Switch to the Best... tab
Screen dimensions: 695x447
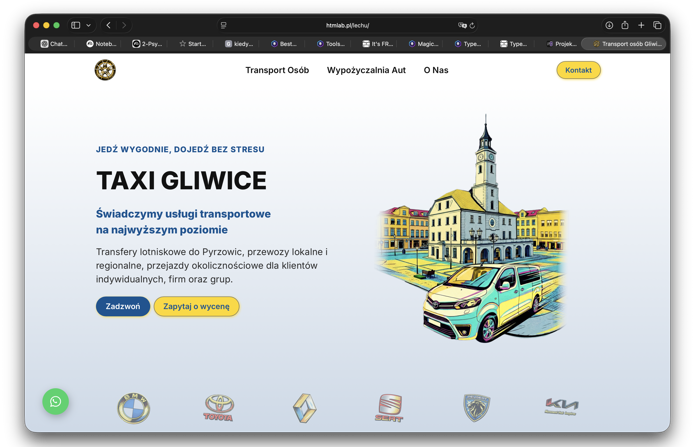pos(284,44)
